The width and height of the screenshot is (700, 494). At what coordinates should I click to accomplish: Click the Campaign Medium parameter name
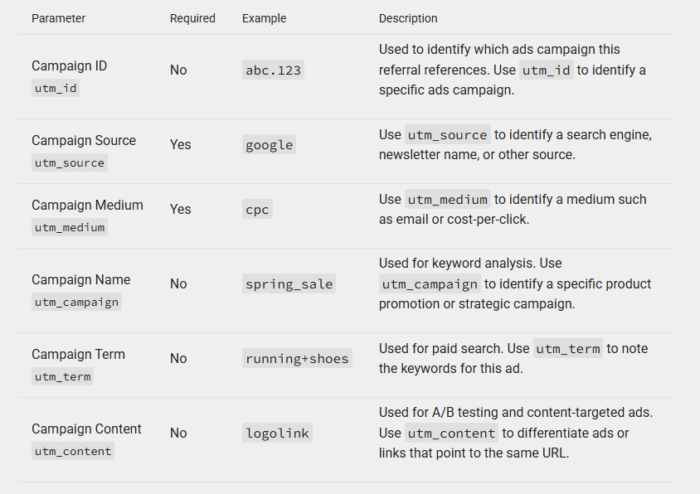tap(87, 205)
